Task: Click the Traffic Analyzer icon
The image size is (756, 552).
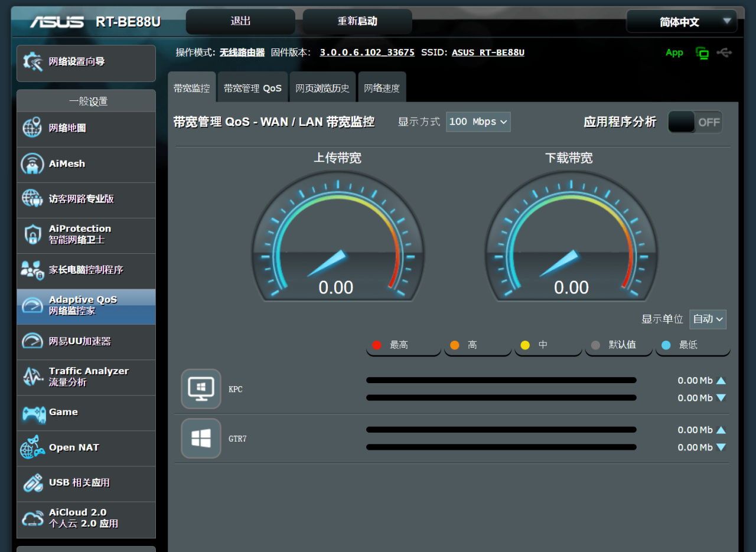Action: (x=32, y=376)
